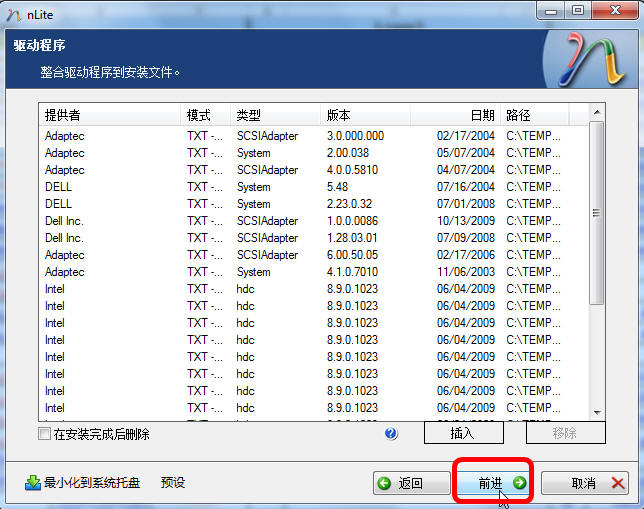Maximize the nLite window
Image resolution: width=644 pixels, height=509 pixels.
pos(578,11)
